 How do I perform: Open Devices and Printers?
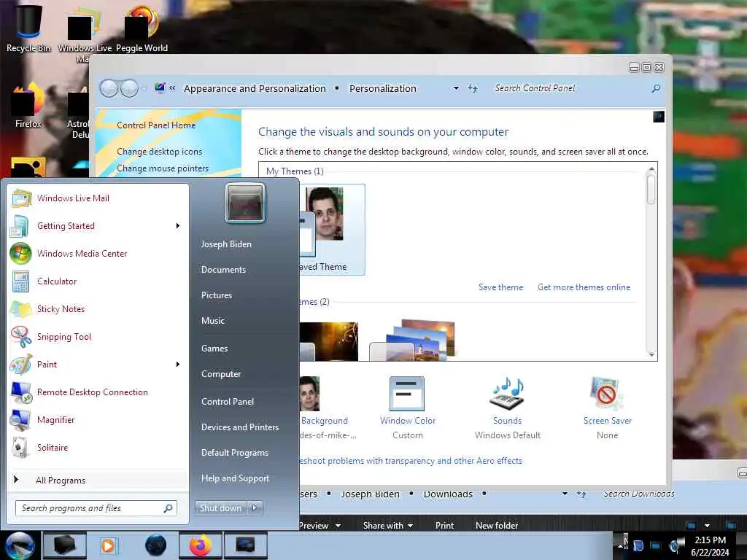click(x=239, y=427)
